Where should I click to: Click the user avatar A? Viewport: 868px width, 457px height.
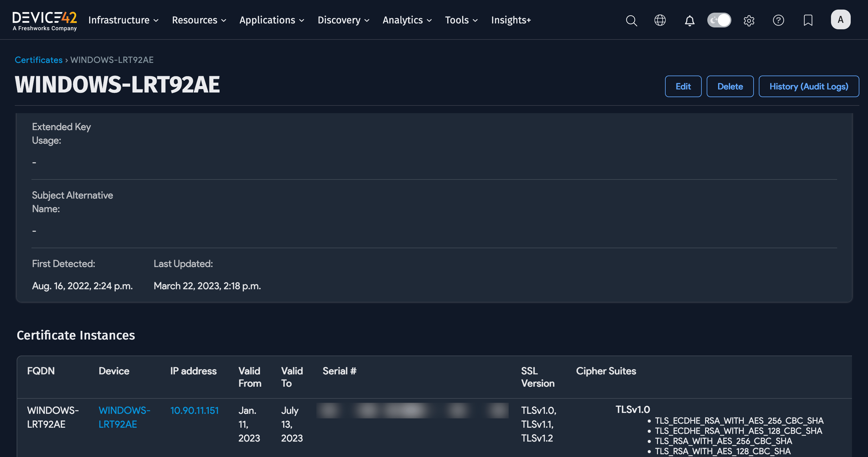tap(840, 19)
